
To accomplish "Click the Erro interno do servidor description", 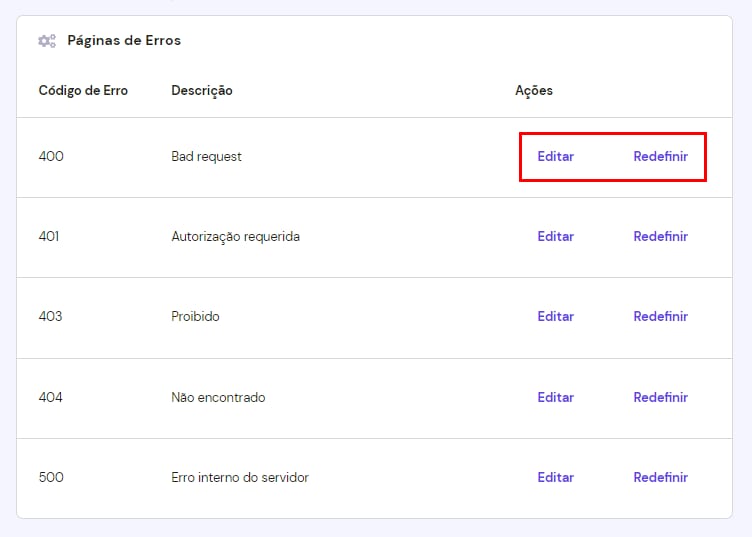I will click(240, 477).
